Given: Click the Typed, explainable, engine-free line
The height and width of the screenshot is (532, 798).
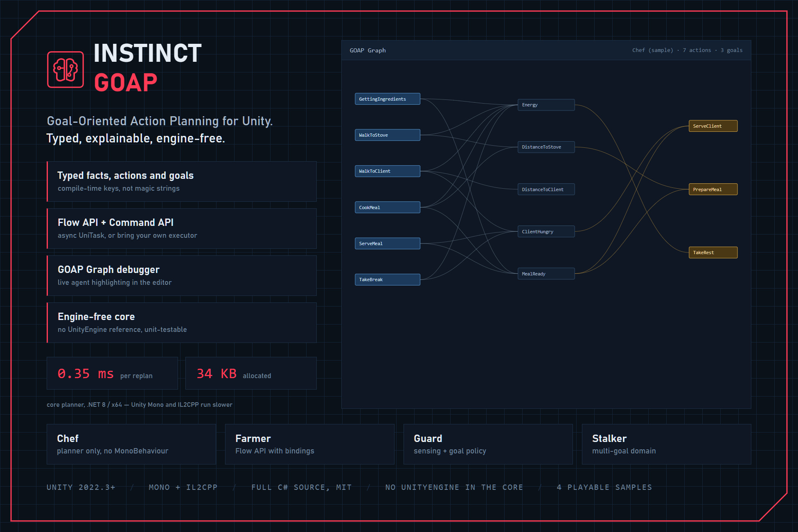Looking at the screenshot, I should (x=136, y=138).
